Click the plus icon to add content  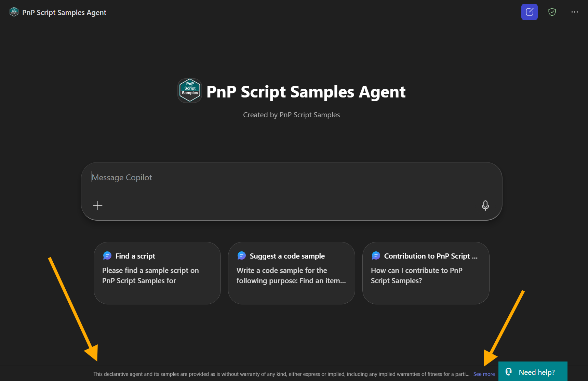[x=98, y=206]
